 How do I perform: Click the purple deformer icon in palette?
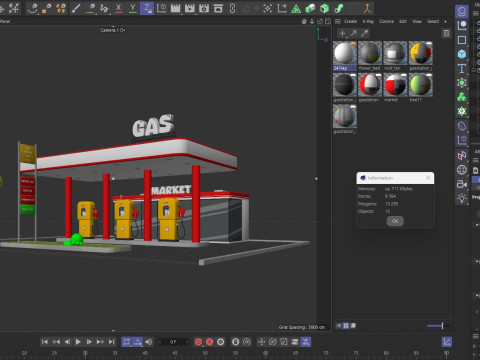coord(462,126)
